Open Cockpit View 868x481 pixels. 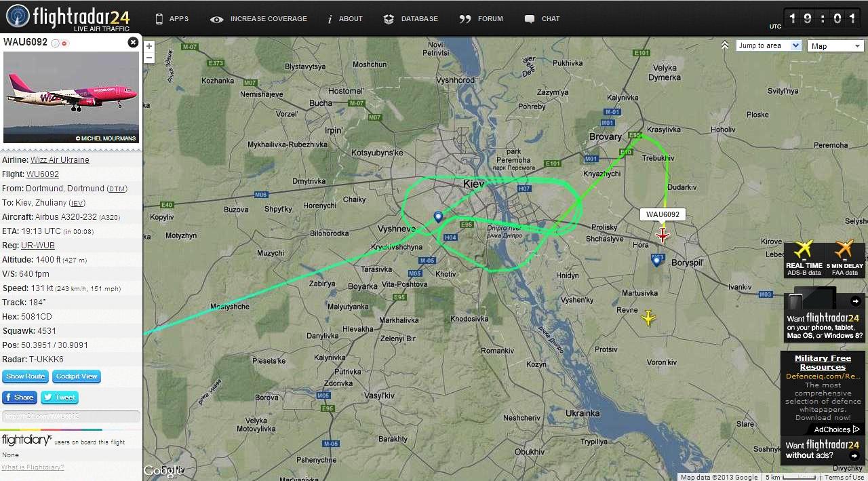77,377
